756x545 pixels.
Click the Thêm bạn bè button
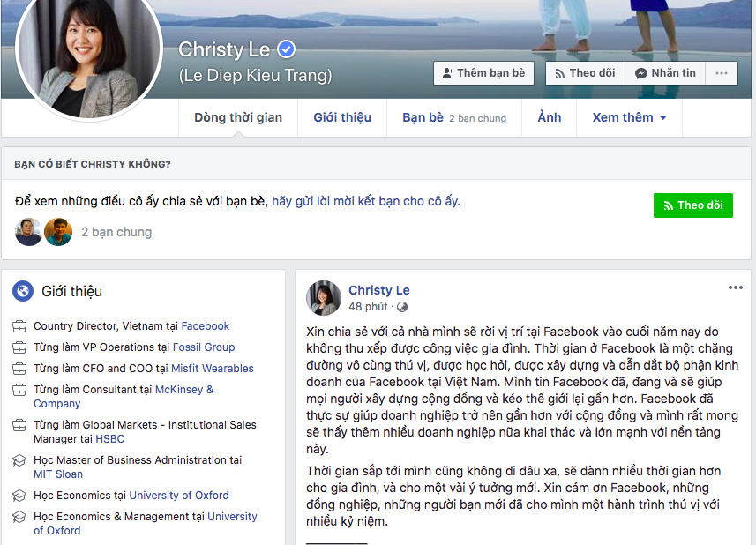(483, 73)
